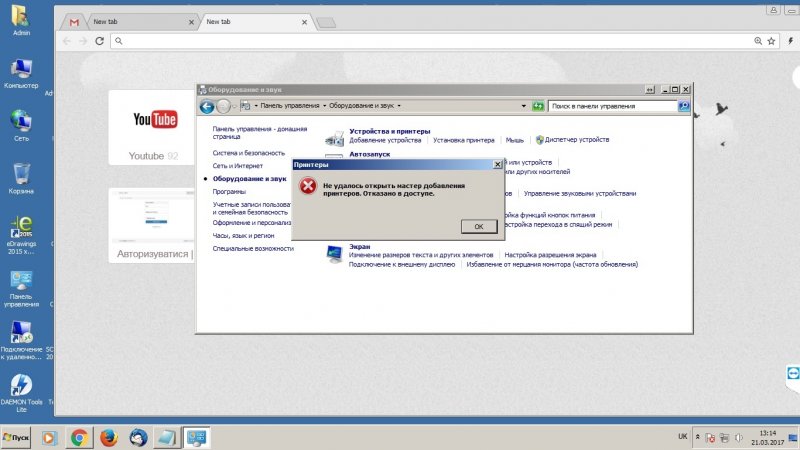Click the Поиск в панели управления search field
Screen dimensions: 800x450
click(610, 105)
